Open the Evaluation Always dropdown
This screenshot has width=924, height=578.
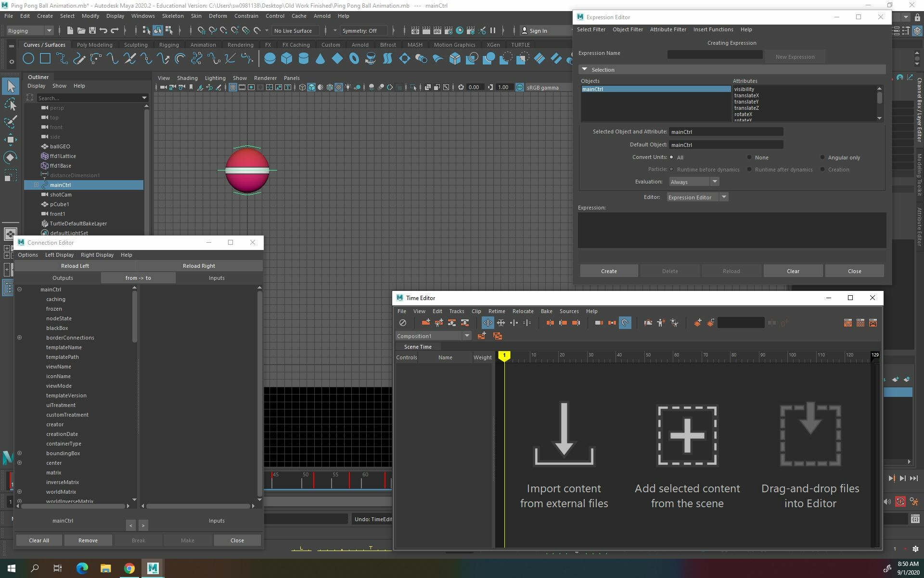[x=716, y=182]
